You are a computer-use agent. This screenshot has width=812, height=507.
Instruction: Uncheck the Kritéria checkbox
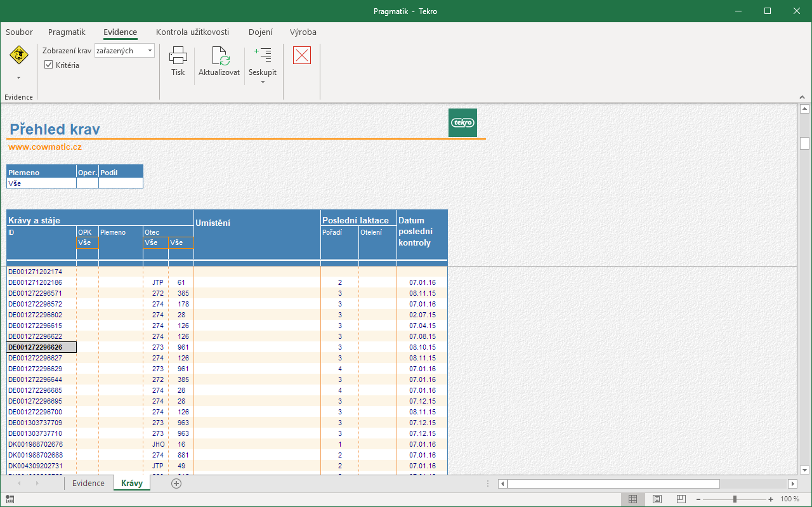point(49,65)
